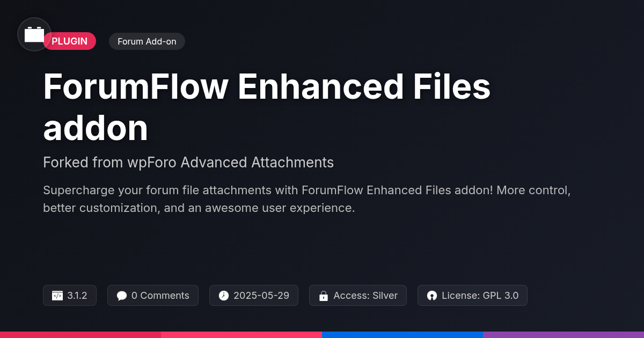
Task: Click the Access: Silver label
Action: [365, 296]
